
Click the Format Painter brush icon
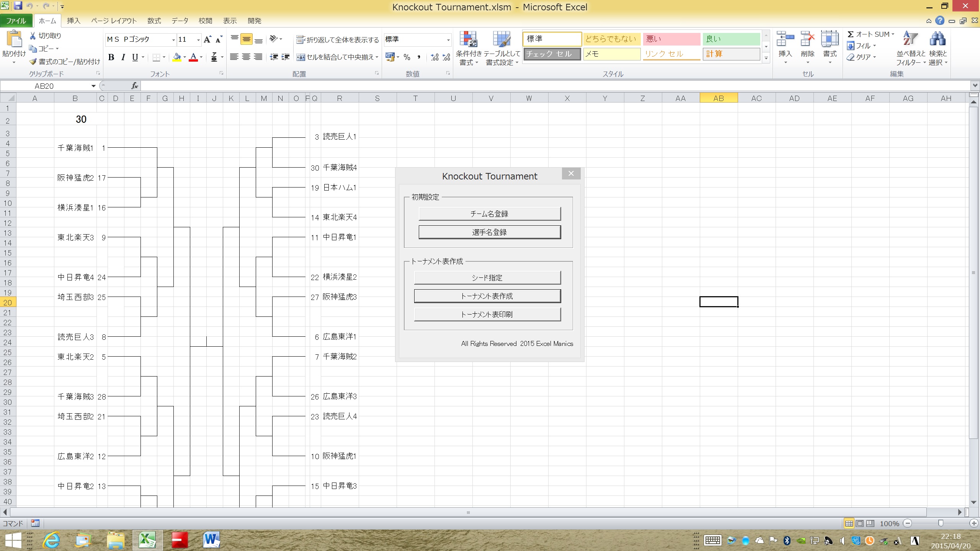(x=34, y=62)
